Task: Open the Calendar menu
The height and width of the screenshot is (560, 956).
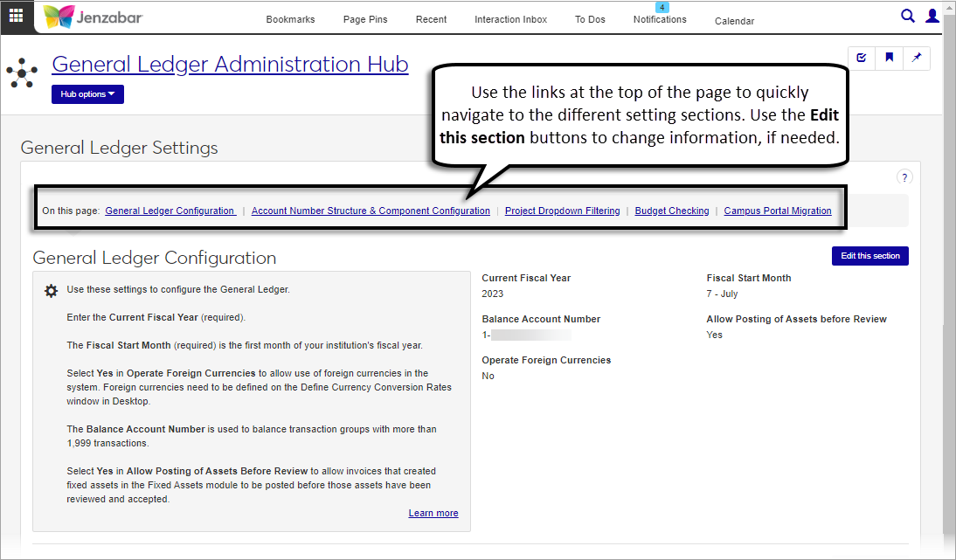Action: click(x=735, y=21)
